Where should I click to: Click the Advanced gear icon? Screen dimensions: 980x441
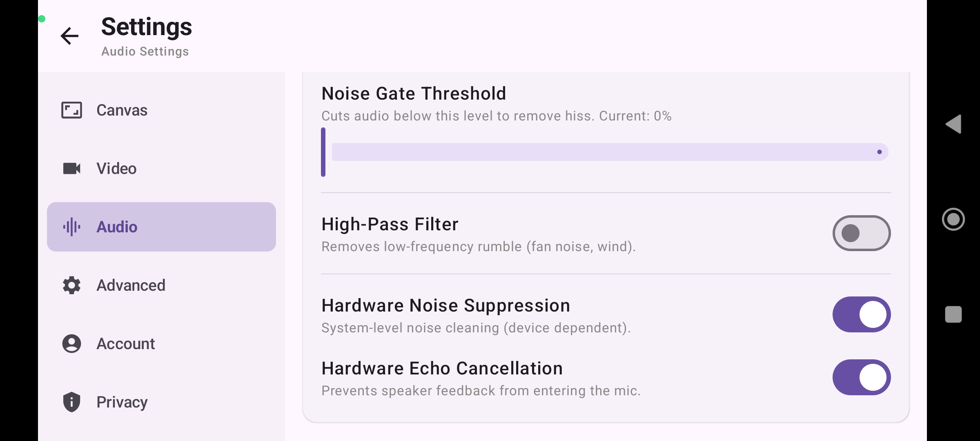[71, 285]
